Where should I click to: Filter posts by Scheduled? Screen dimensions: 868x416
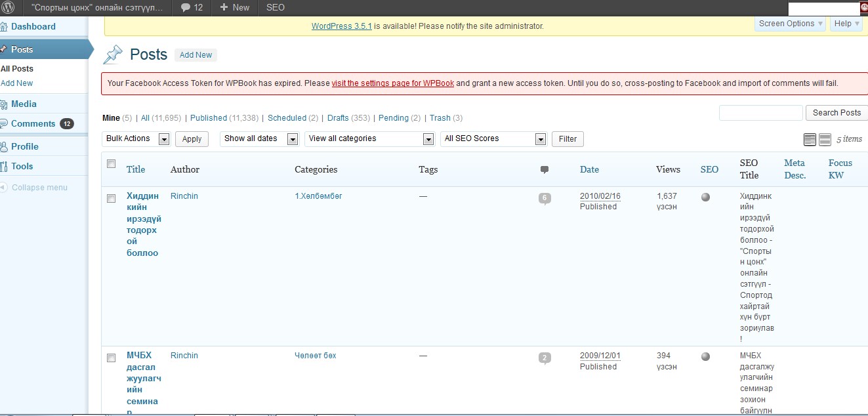287,118
